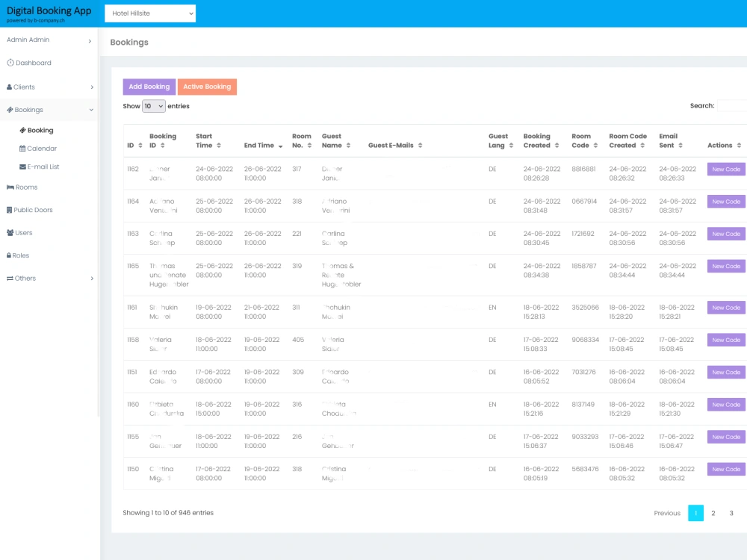Screen dimensions: 747x560
Task: Click New Code for booking 1163
Action: [726, 234]
